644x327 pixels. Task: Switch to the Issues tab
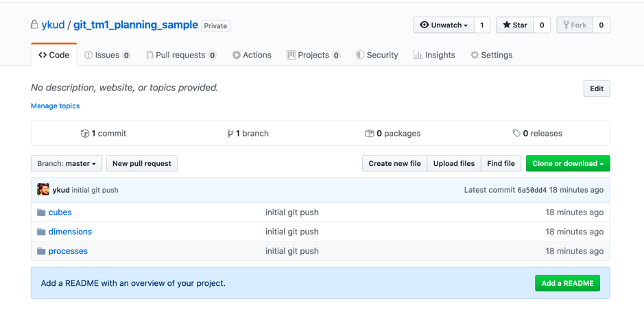click(108, 55)
